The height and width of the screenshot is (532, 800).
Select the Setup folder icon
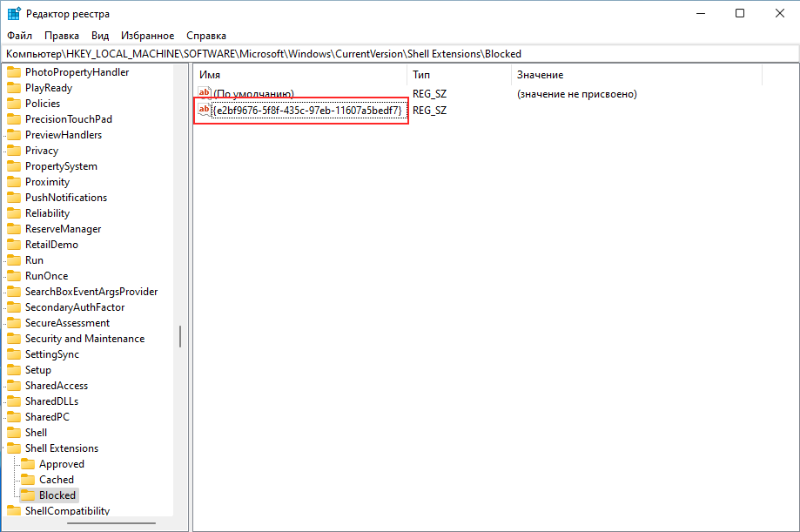14,370
